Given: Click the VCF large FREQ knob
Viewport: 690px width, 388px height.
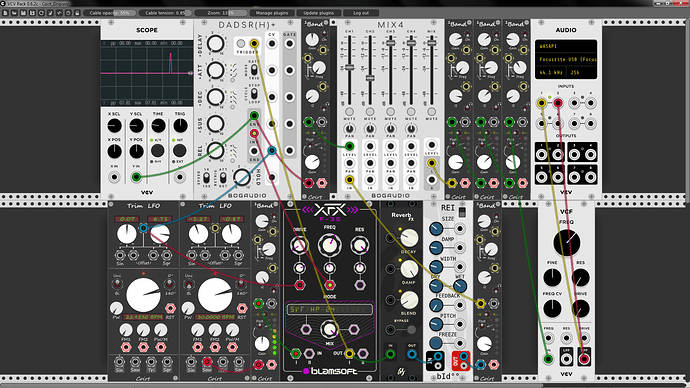Looking at the screenshot, I should 566,242.
